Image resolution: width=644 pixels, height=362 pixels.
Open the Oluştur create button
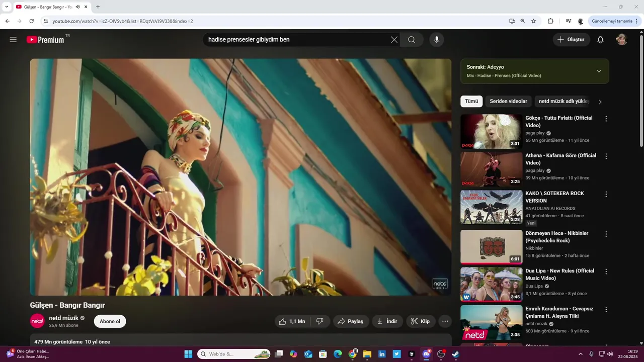click(571, 40)
